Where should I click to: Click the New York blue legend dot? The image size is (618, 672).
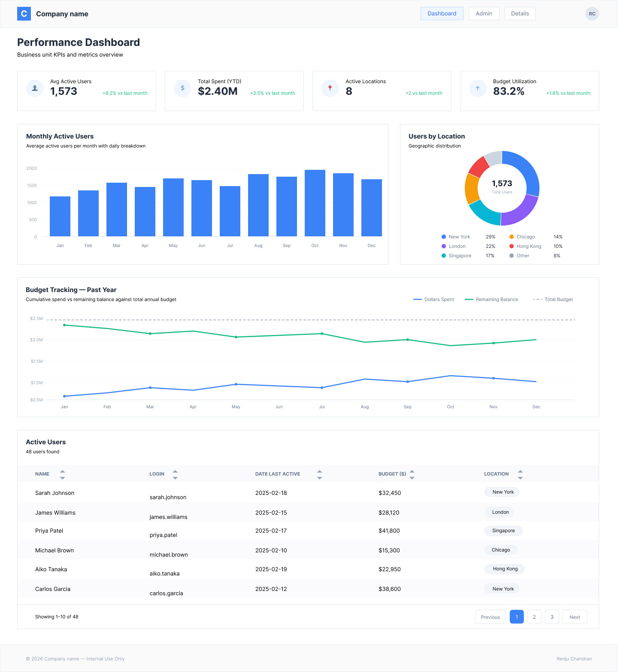click(443, 237)
